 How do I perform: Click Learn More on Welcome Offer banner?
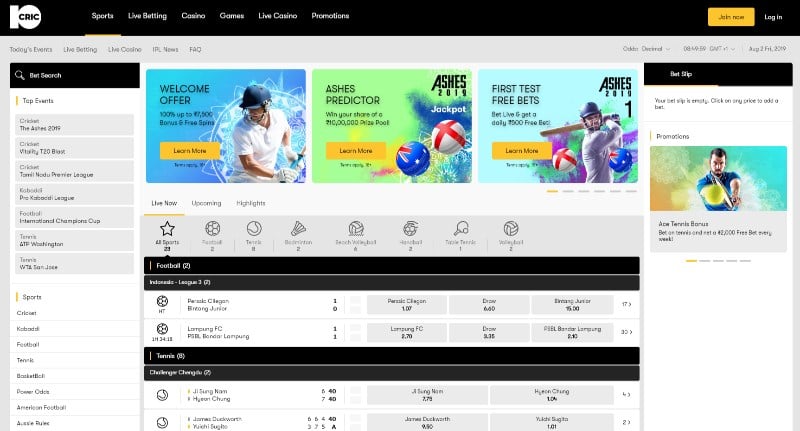pos(190,151)
